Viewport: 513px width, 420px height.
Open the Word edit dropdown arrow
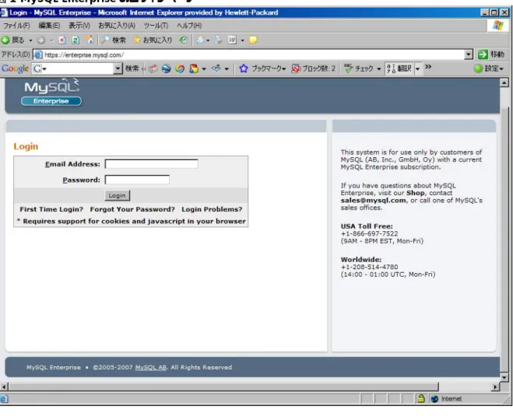[242, 40]
